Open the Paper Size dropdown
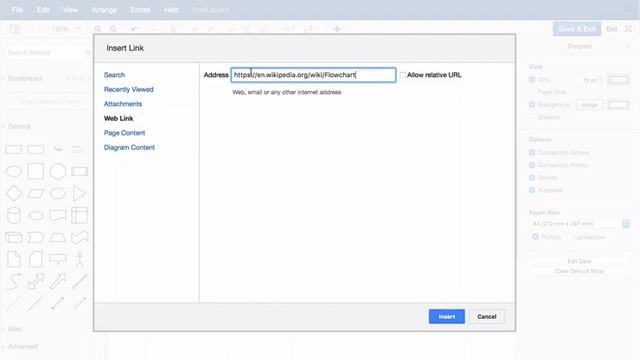Image resolution: width=640 pixels, height=360 pixels. click(579, 224)
